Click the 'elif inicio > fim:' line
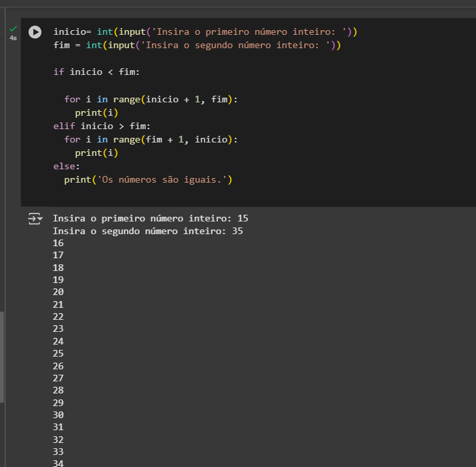This screenshot has width=476, height=467. pyautogui.click(x=102, y=126)
